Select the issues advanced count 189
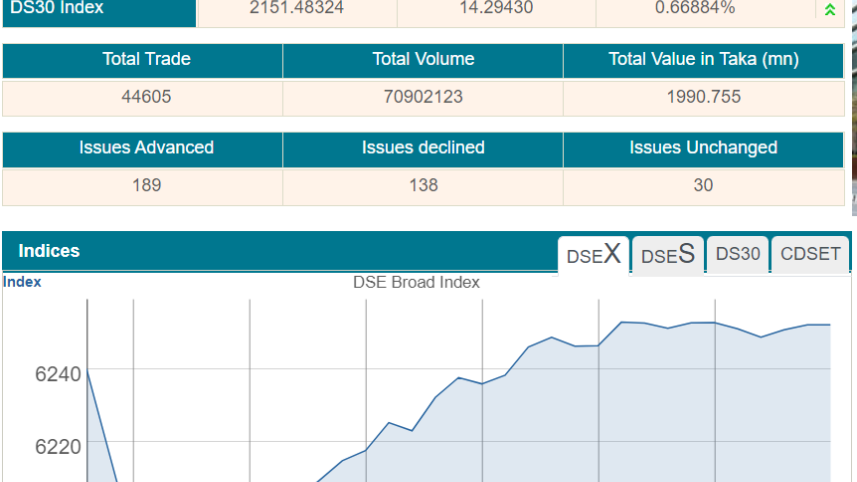 point(146,186)
